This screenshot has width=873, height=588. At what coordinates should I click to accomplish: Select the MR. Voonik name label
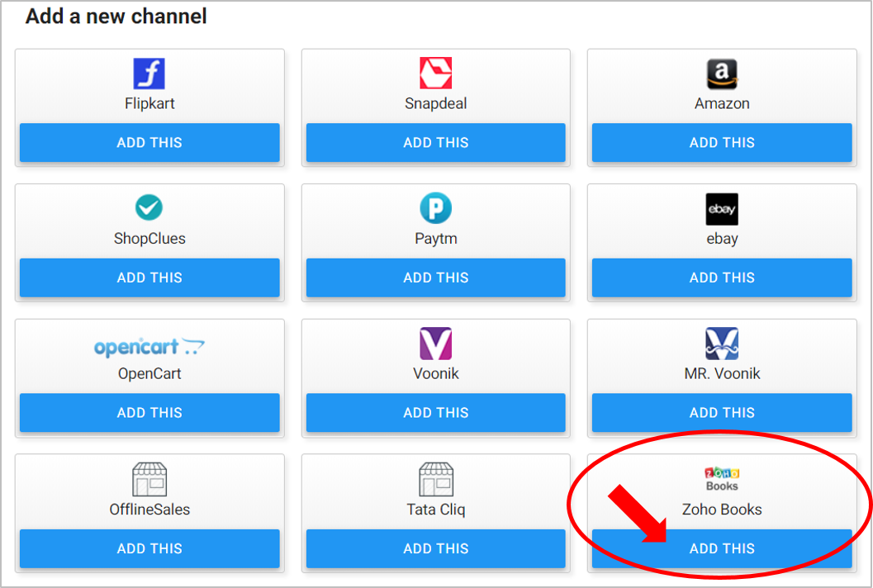722,373
